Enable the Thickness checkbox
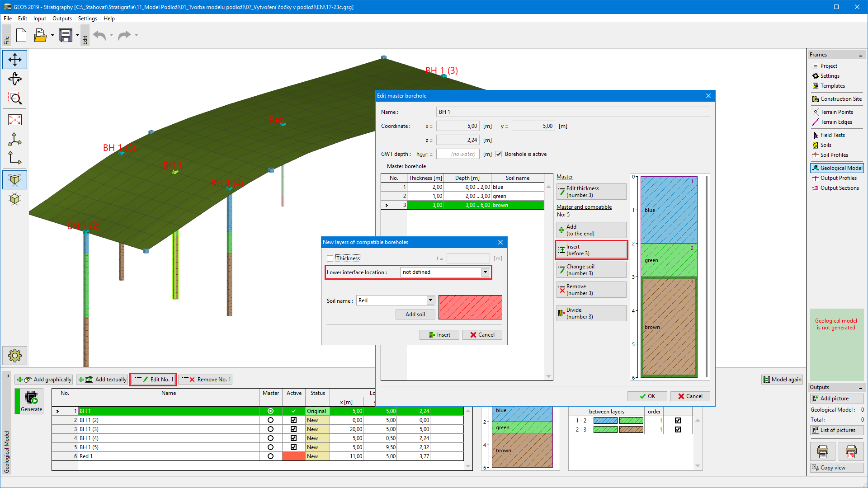The height and width of the screenshot is (488, 868). [x=330, y=258]
